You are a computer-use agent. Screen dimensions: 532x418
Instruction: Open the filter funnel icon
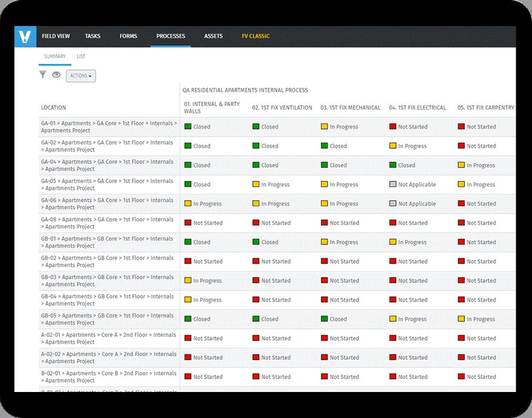click(x=42, y=75)
